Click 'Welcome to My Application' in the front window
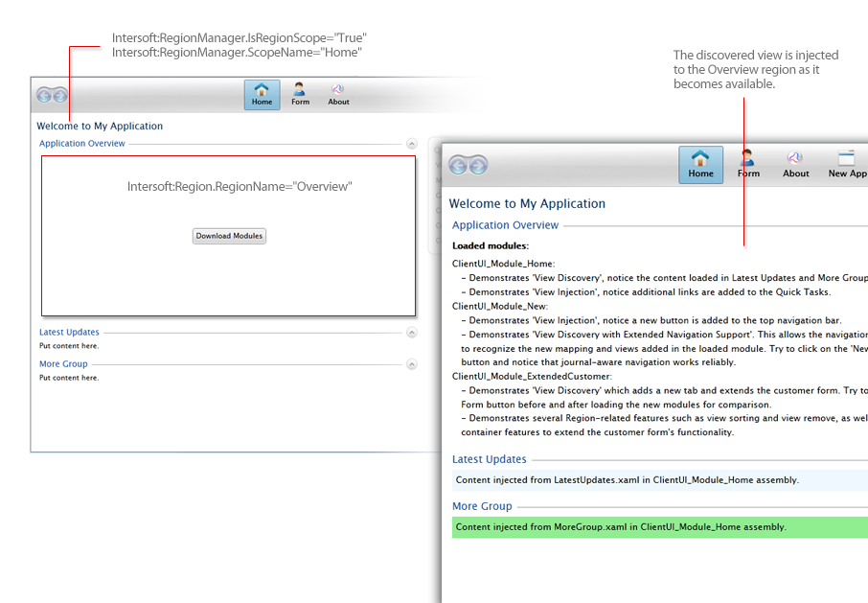The image size is (868, 603). (527, 204)
